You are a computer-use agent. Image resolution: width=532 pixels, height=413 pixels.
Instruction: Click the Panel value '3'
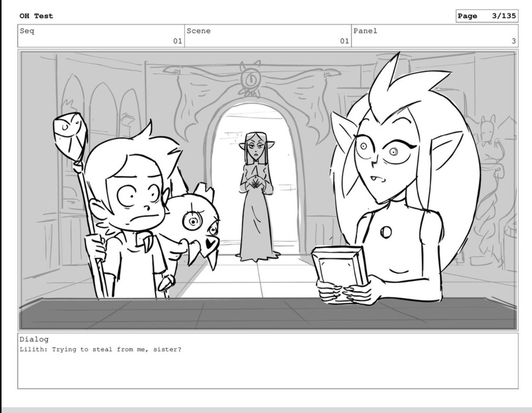(x=513, y=41)
